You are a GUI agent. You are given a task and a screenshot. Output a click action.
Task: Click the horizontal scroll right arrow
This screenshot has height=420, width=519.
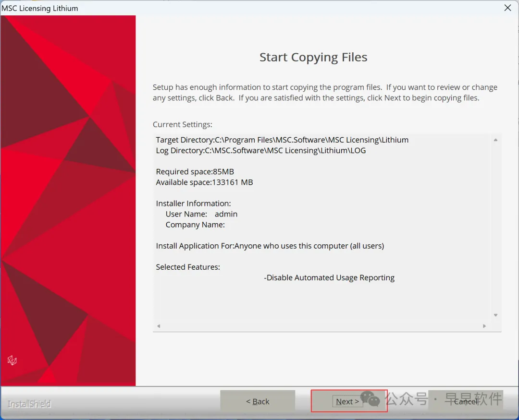[x=484, y=326]
